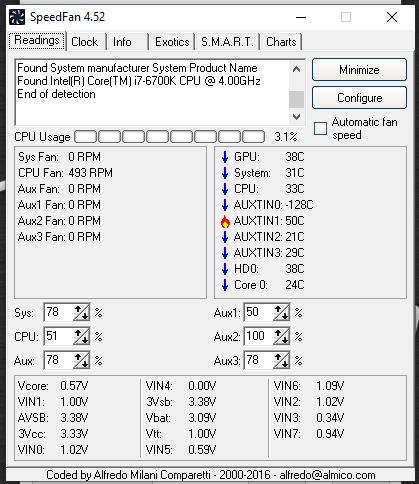Click the Aux1 speed field showing 50
The width and height of the screenshot is (419, 484).
click(x=259, y=312)
